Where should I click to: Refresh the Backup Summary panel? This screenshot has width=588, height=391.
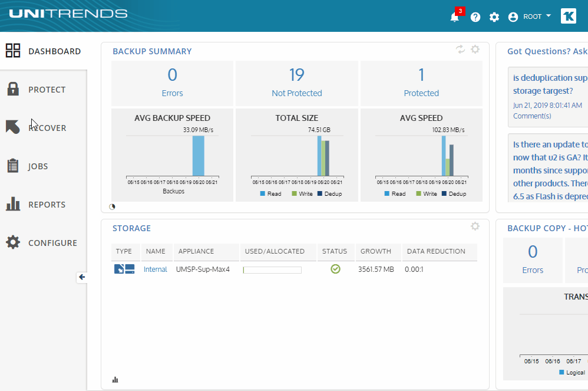coord(460,49)
